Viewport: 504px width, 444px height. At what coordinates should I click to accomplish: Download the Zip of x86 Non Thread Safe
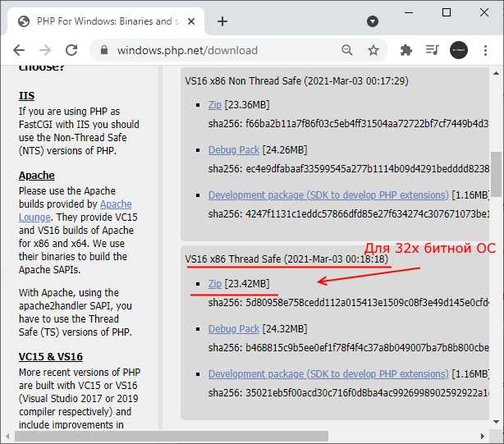[215, 105]
